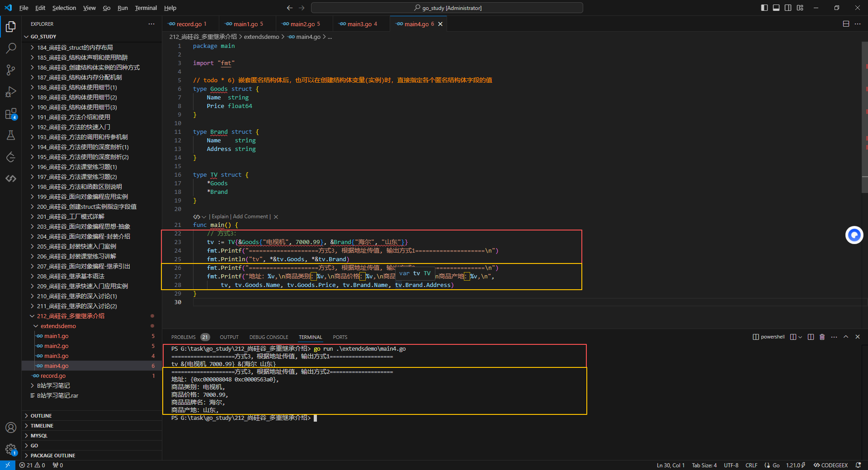Expand the MYSQL section
868x470 pixels.
pos(92,436)
